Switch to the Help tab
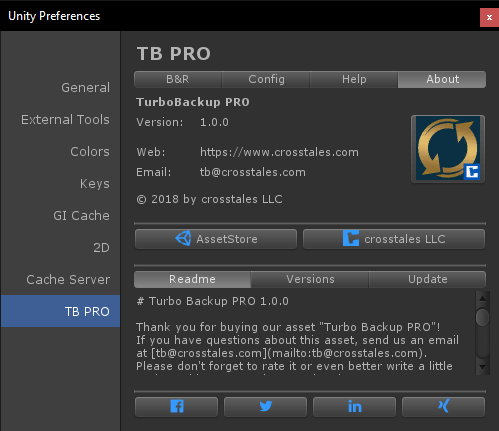 tap(354, 79)
